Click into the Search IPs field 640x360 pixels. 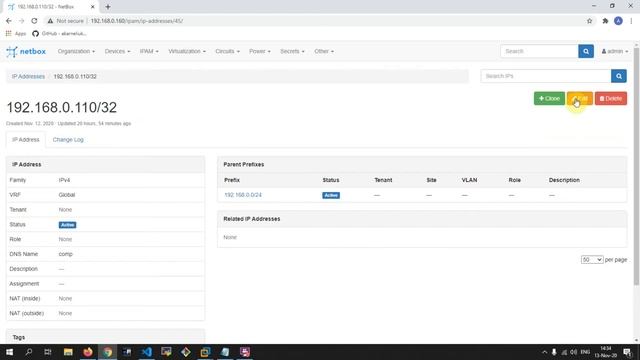click(x=546, y=76)
